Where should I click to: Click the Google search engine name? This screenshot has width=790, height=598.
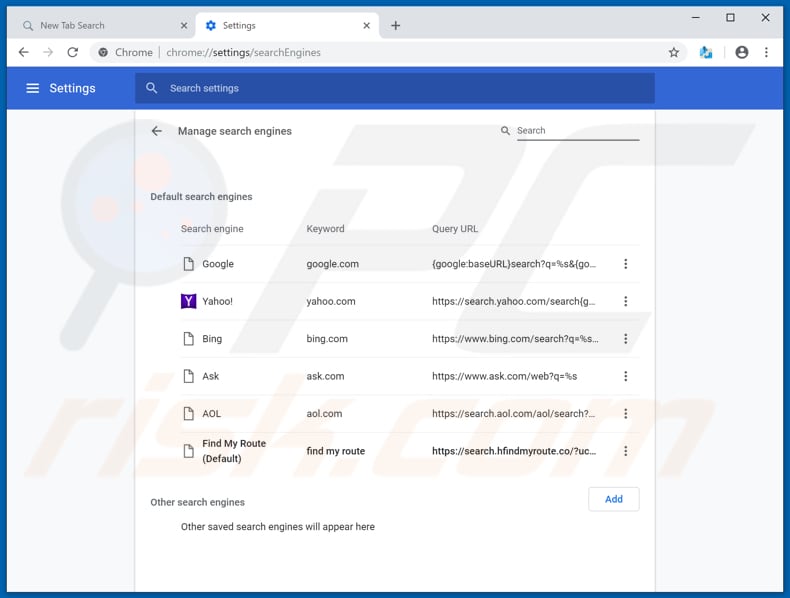pos(218,264)
